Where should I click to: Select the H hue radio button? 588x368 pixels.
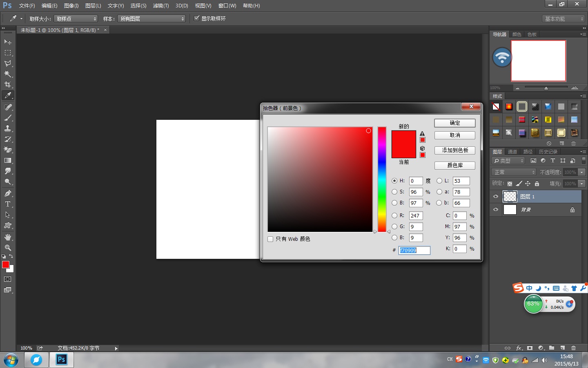point(394,181)
